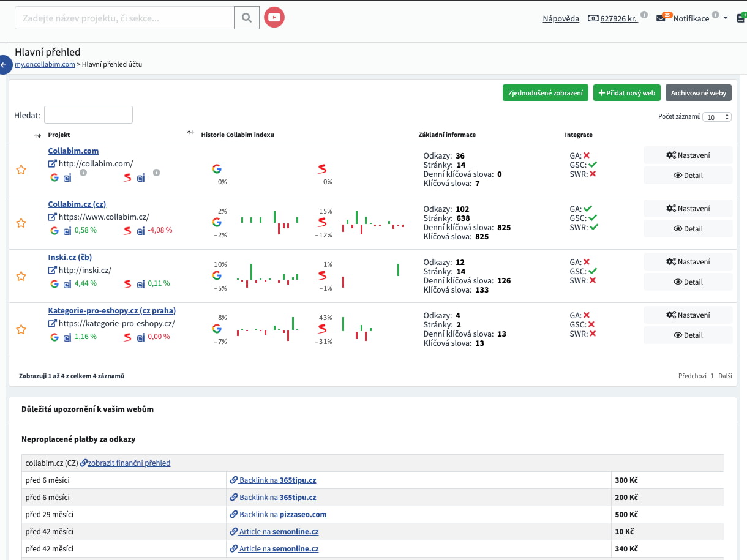The width and height of the screenshot is (747, 560).
Task: Click info icon next to Notifikace
Action: point(715,15)
